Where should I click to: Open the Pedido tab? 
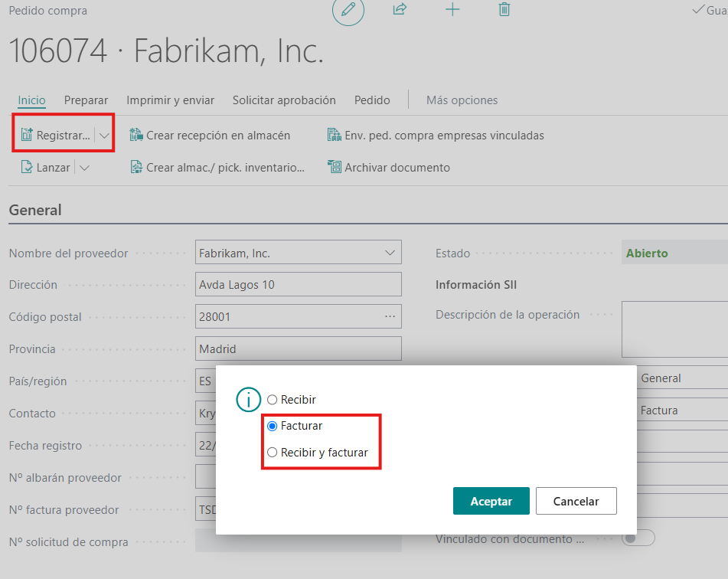[372, 100]
